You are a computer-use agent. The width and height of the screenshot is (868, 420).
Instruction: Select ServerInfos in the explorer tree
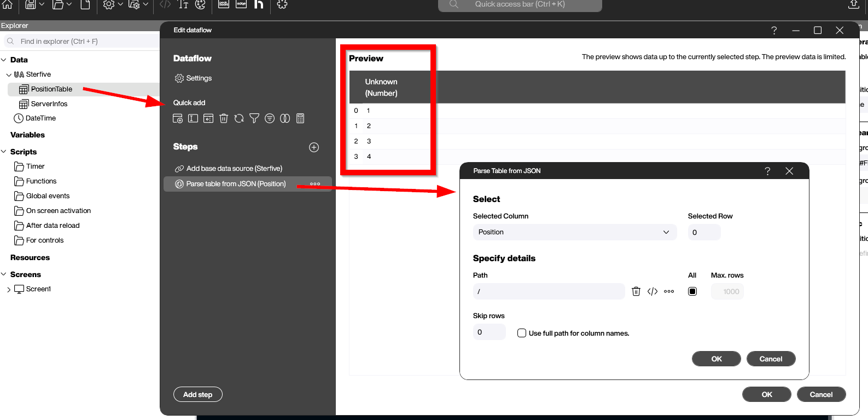click(49, 104)
